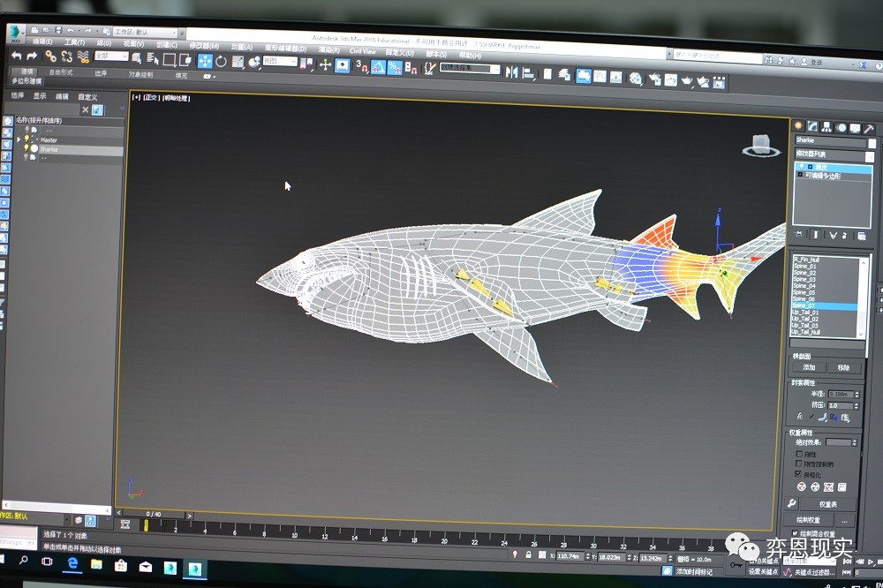Switch to the Motion command panel
The image size is (883, 588).
841,127
